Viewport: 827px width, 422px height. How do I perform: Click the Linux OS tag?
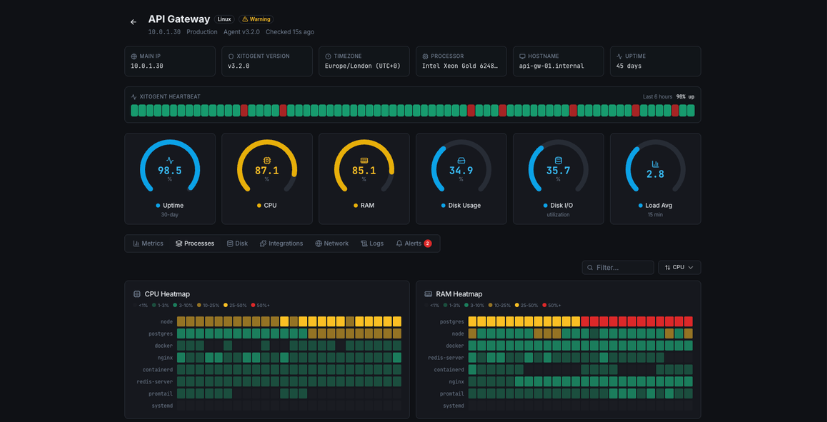coord(224,19)
